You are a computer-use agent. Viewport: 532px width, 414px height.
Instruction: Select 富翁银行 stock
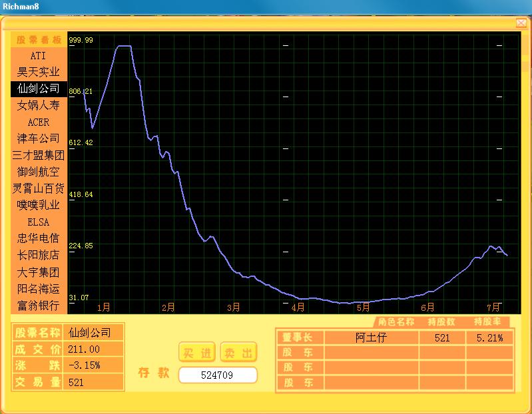[x=39, y=306]
